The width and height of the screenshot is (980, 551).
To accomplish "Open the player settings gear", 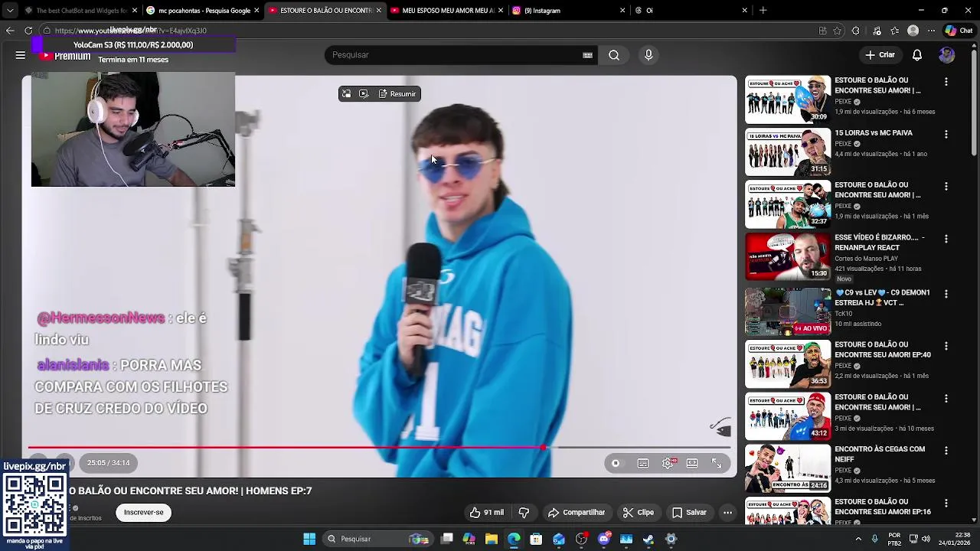I will click(668, 463).
